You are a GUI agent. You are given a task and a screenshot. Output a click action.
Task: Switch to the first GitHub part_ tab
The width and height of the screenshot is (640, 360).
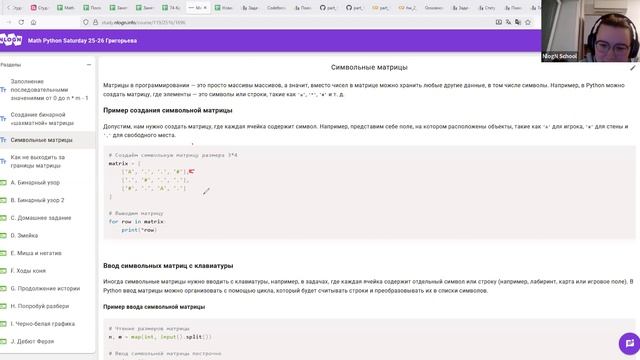pos(328,7)
